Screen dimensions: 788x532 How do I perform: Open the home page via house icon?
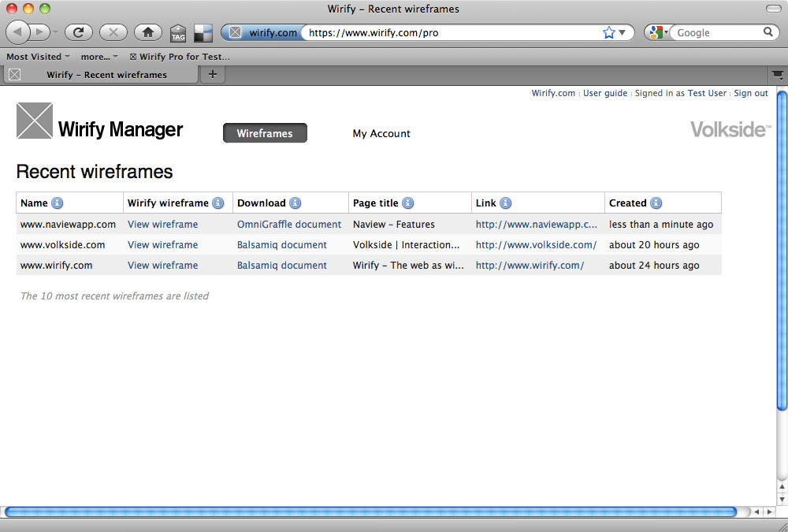(148, 32)
